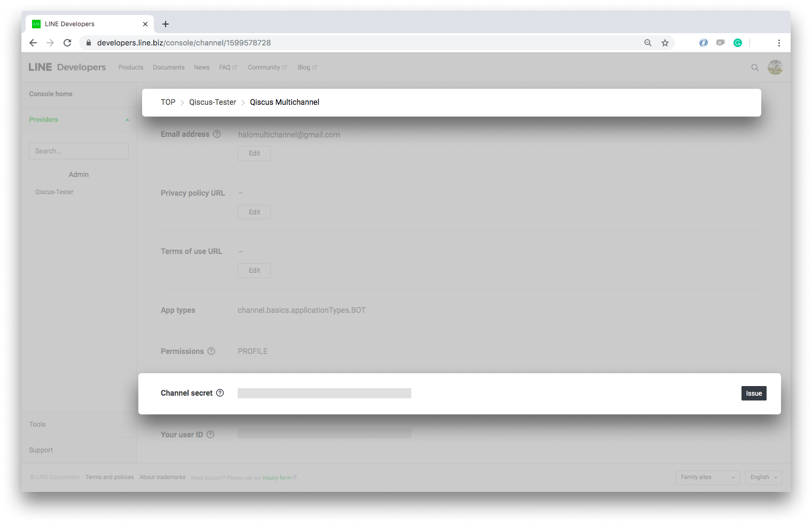Open a new browser tab
Image resolution: width=812 pixels, height=524 pixels.
(x=166, y=24)
